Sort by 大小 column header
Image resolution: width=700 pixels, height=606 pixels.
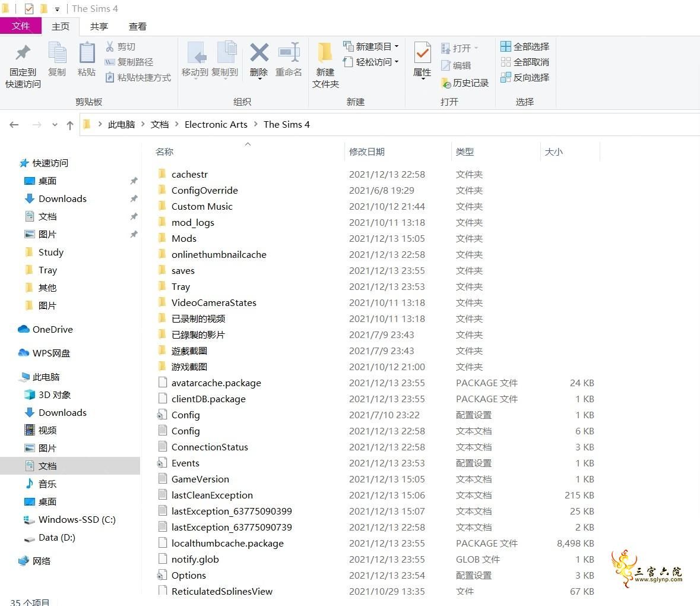coord(554,152)
